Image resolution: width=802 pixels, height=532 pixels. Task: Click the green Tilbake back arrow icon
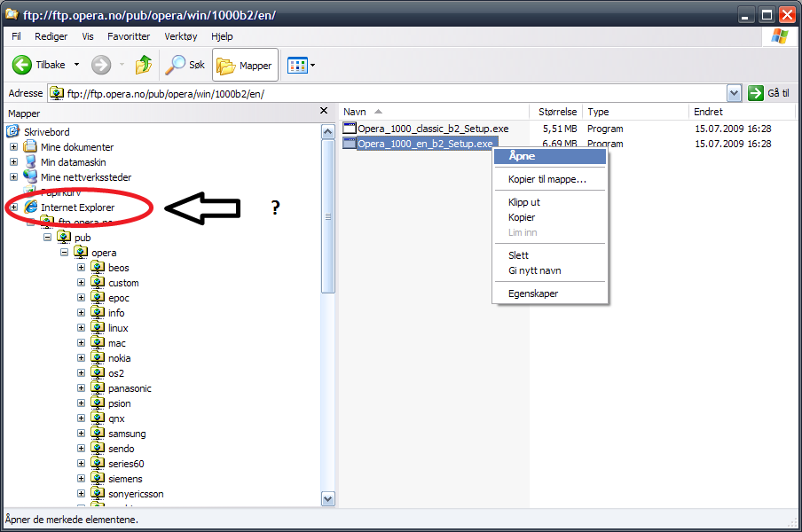coord(22,65)
